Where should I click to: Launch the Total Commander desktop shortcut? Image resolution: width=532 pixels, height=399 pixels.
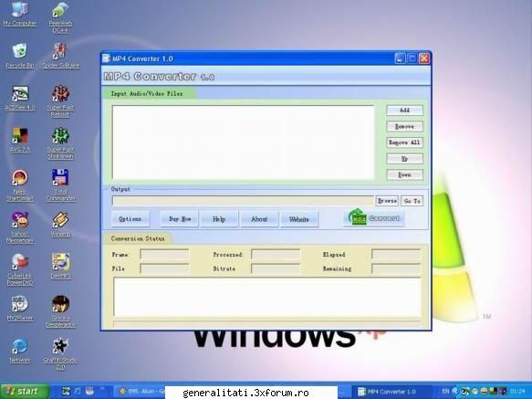tap(60, 185)
